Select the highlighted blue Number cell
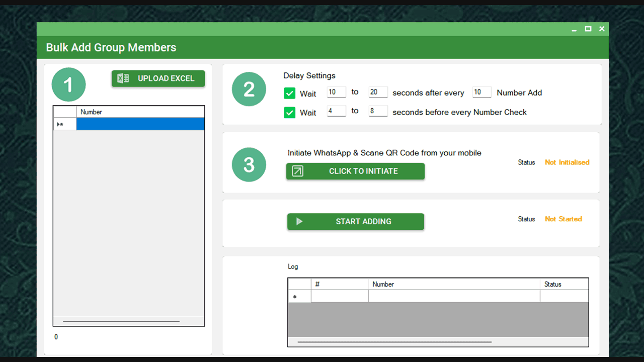Viewport: 644px width, 362px height. (x=140, y=124)
